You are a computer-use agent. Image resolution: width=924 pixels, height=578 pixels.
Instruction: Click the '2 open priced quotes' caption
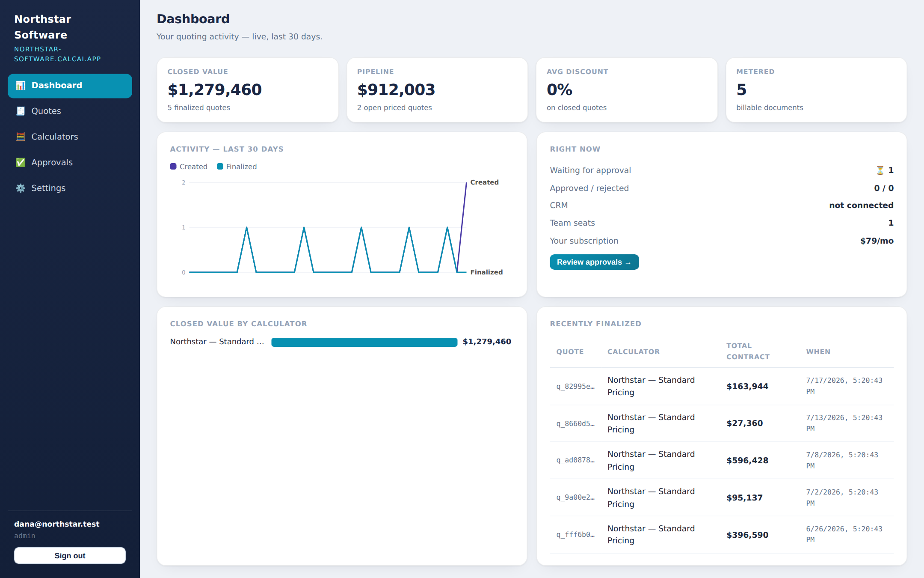click(394, 108)
